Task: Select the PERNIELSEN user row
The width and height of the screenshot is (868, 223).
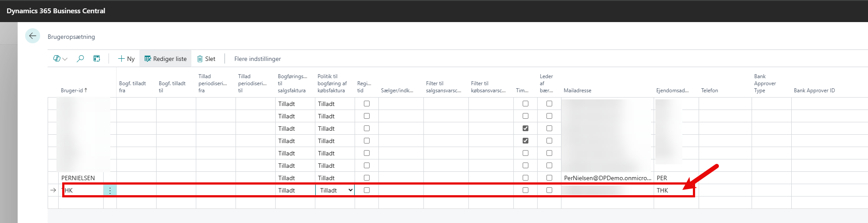Action: [78, 178]
